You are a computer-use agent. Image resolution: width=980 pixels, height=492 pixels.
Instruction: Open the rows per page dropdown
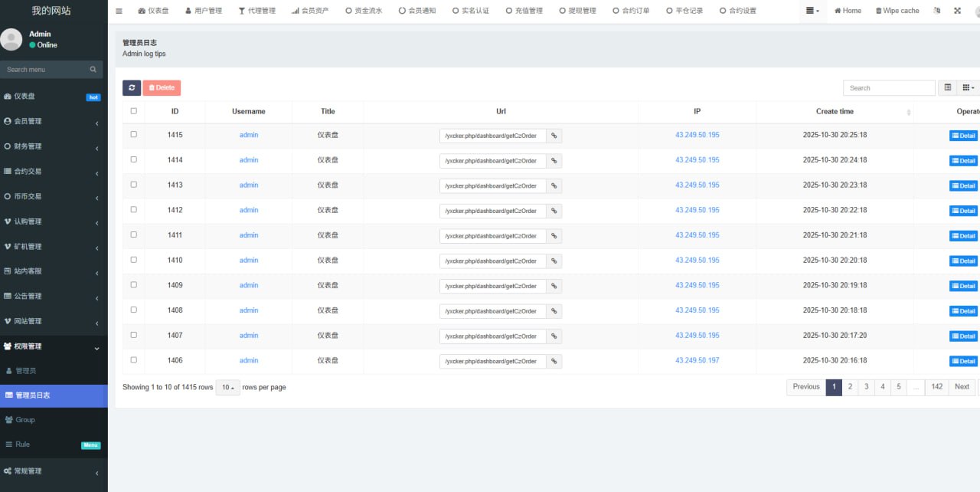point(227,388)
